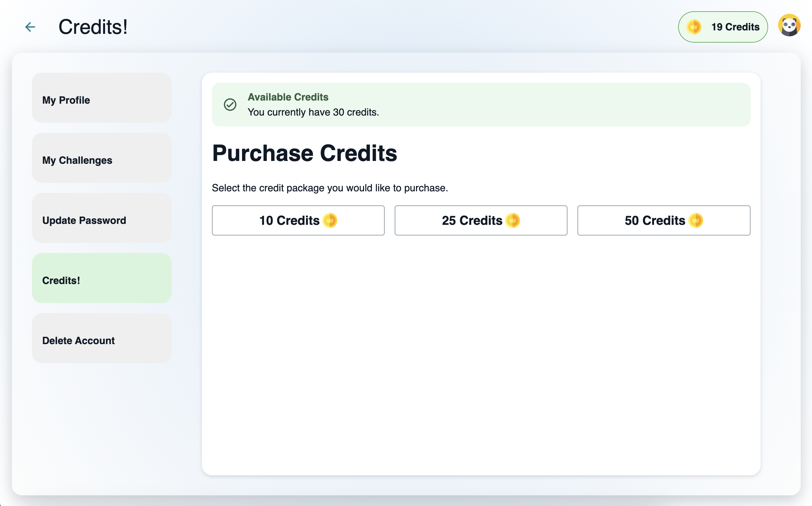This screenshot has height=506, width=812.
Task: Click coin icon on 10 Credits package
Action: pyautogui.click(x=330, y=220)
